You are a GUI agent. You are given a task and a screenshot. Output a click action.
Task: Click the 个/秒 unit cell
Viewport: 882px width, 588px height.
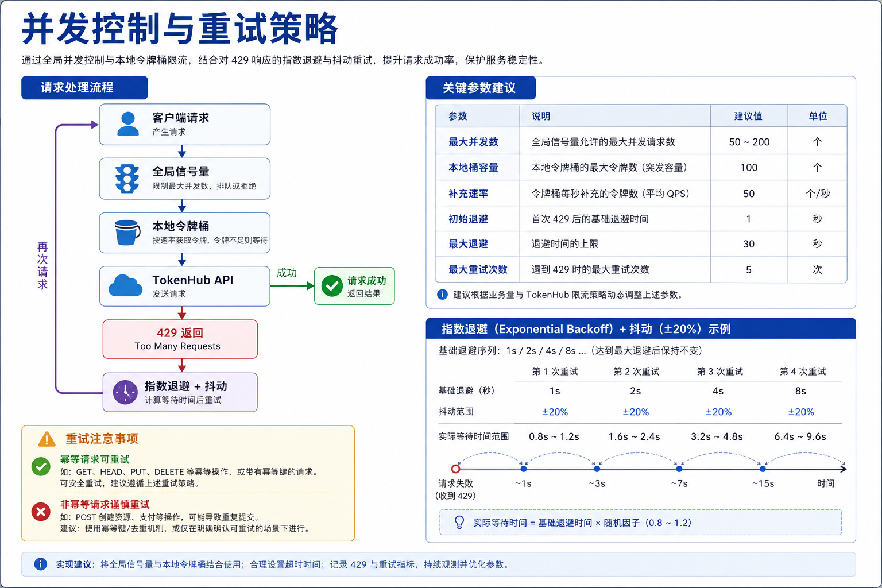click(x=818, y=194)
